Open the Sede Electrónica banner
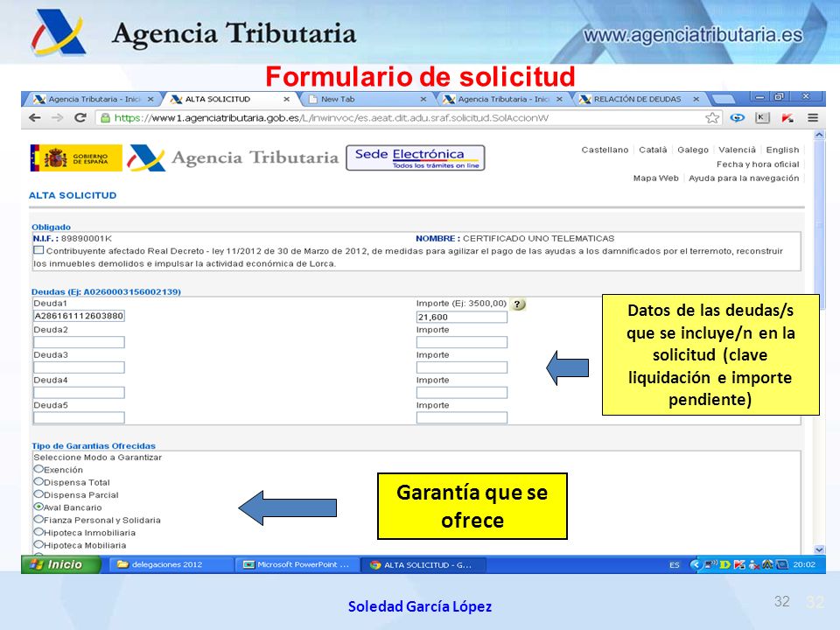The image size is (840, 630). [x=415, y=158]
